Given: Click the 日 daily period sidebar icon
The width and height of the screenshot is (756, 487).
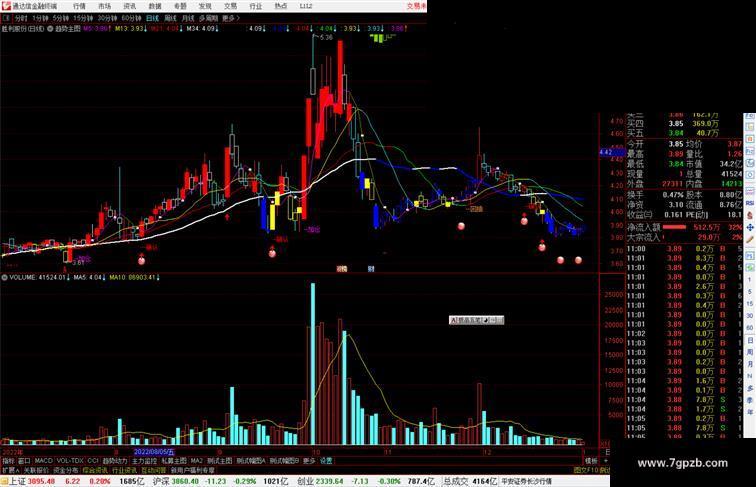Looking at the screenshot, I should click(750, 340).
